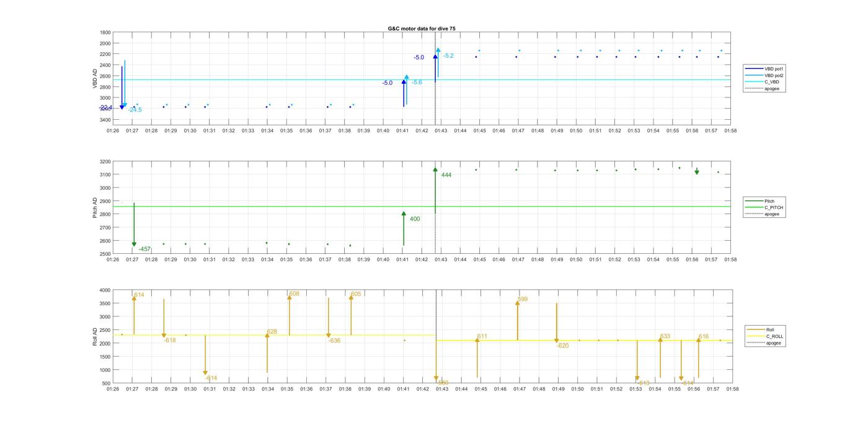Click the apogee entry in the Pitch legend
This screenshot has height=430, width=868.
pyautogui.click(x=763, y=214)
